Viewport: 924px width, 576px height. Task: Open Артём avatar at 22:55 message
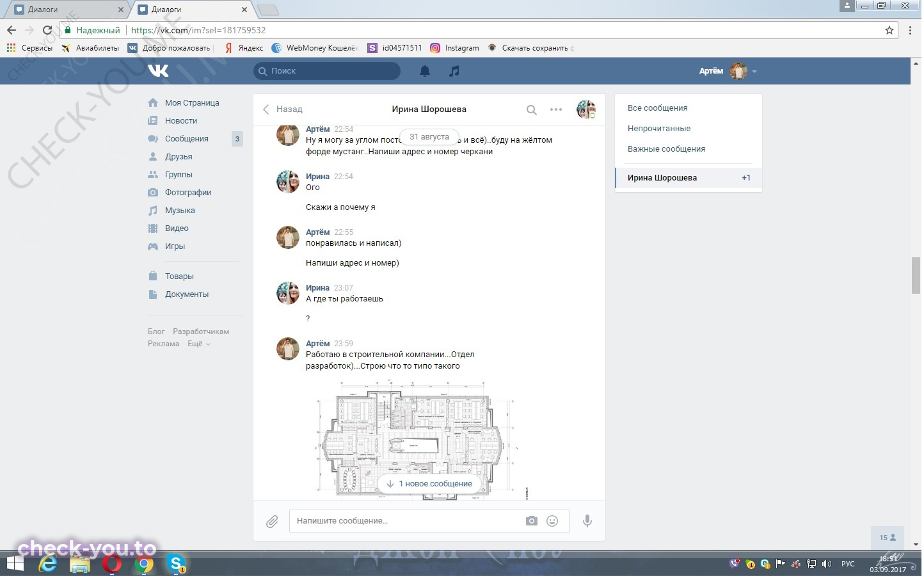point(288,237)
